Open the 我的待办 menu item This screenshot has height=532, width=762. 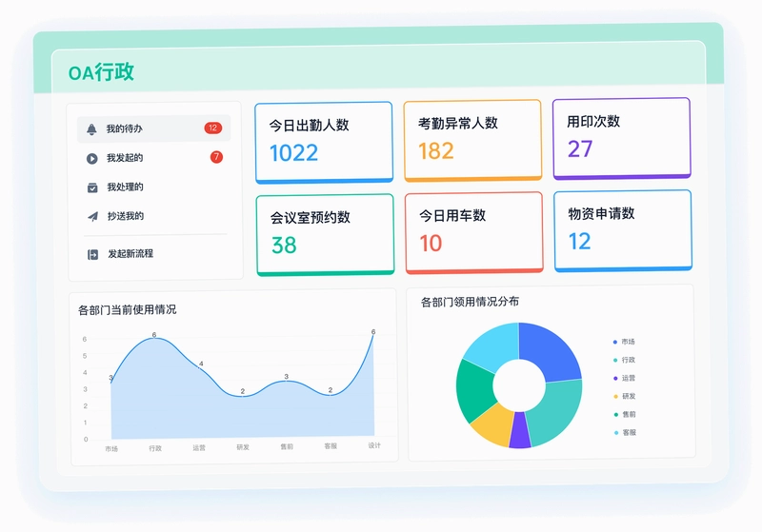[153, 128]
